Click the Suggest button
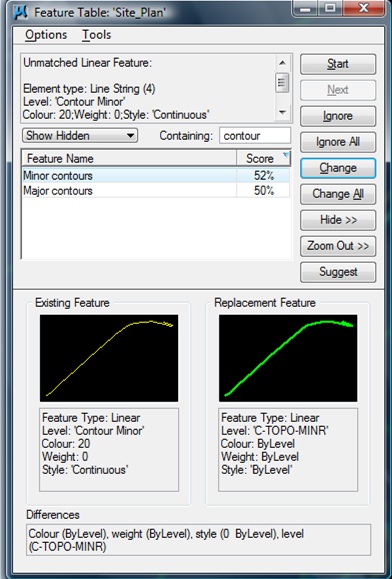This screenshot has width=392, height=579. pyautogui.click(x=338, y=272)
